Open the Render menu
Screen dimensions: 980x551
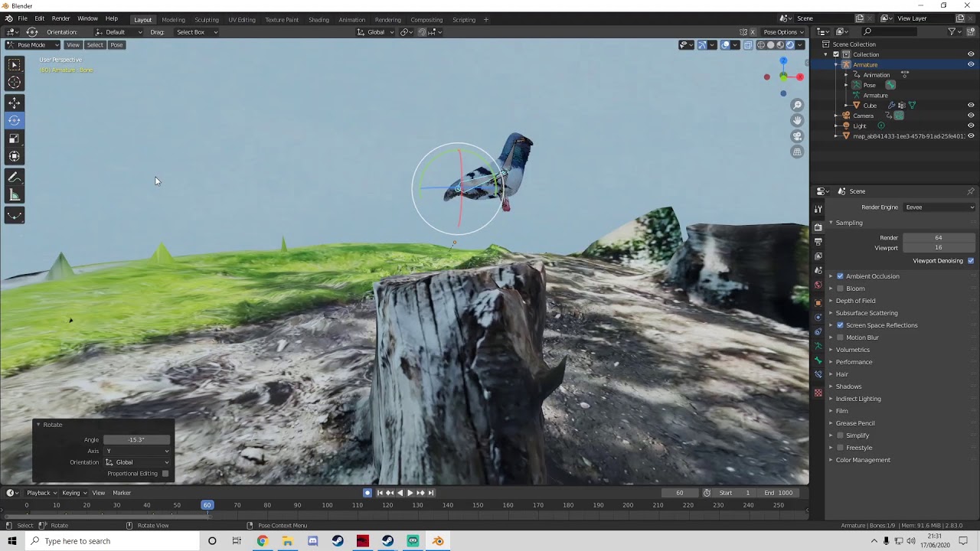(60, 18)
